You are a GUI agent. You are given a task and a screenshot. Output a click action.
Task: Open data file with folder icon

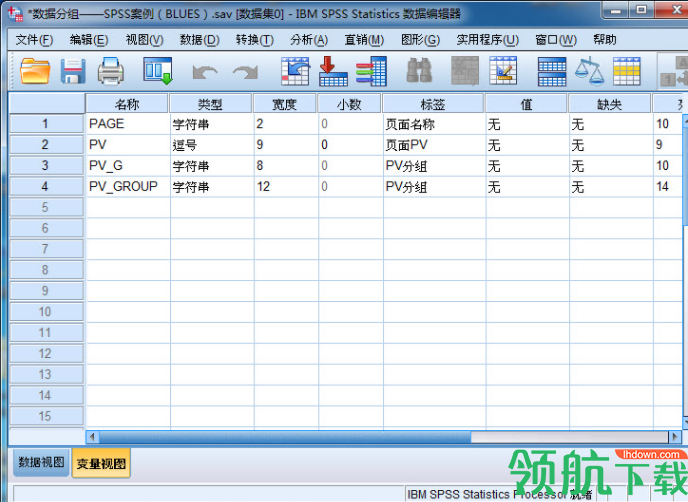tap(35, 71)
